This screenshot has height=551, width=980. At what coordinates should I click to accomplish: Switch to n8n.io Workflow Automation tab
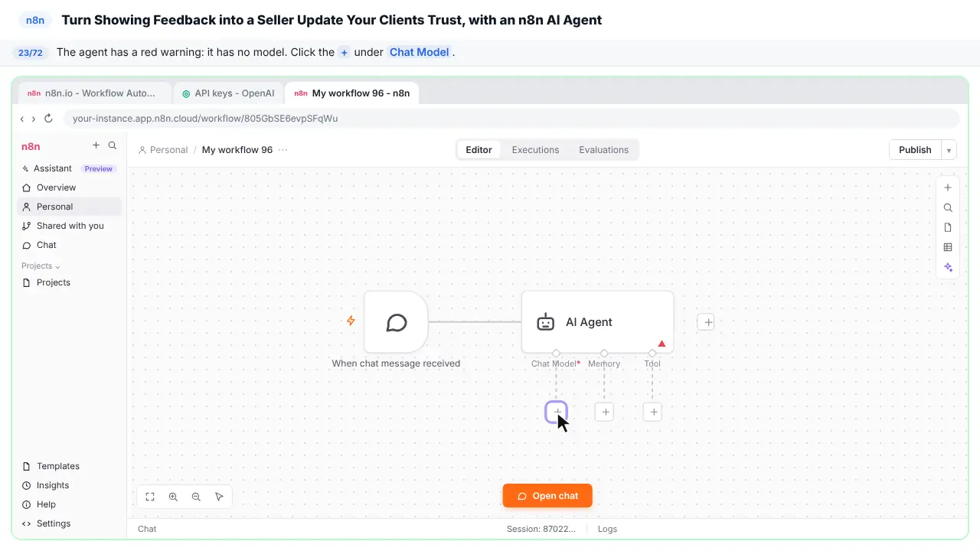pyautogui.click(x=94, y=93)
